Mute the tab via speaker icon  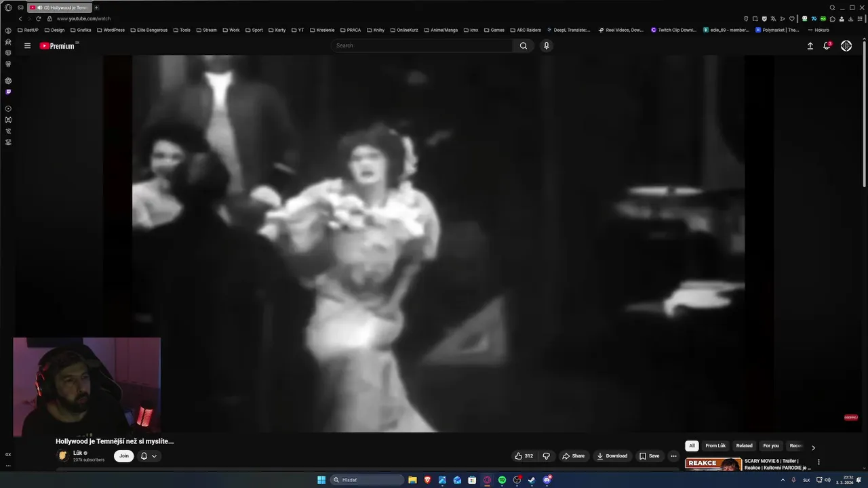pos(40,7)
